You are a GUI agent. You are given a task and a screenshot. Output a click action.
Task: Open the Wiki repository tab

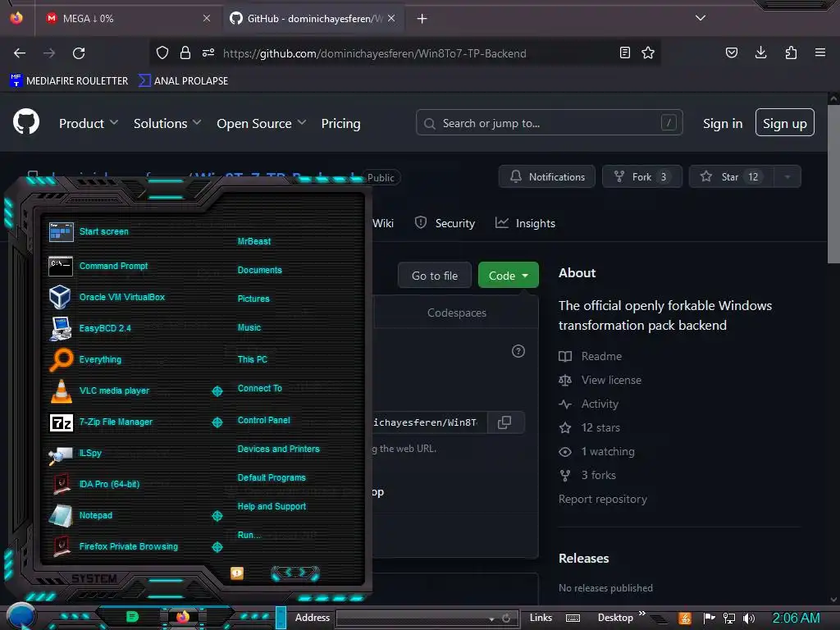pos(383,223)
